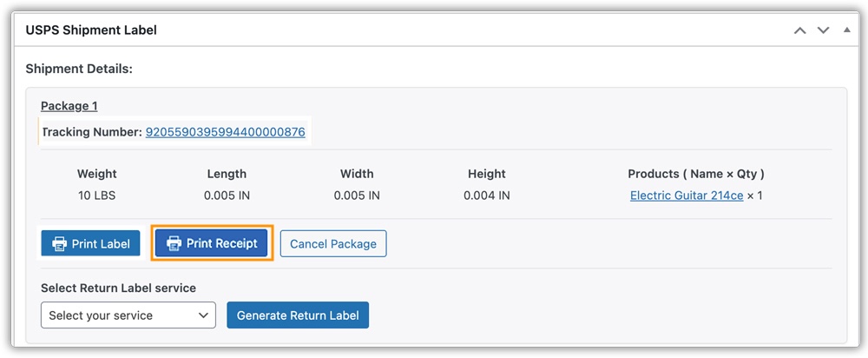Screen dimensions: 868x358
Task: Click the Shipment Details heading
Action: [x=79, y=70]
